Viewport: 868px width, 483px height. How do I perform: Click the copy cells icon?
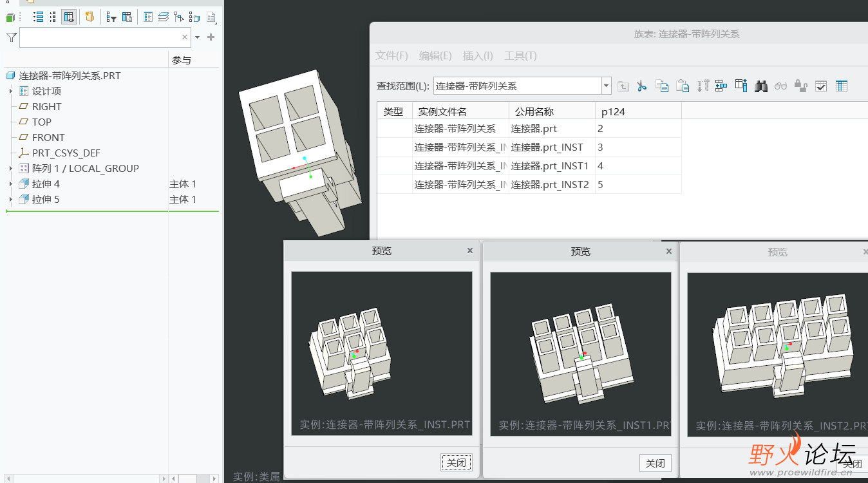click(662, 86)
